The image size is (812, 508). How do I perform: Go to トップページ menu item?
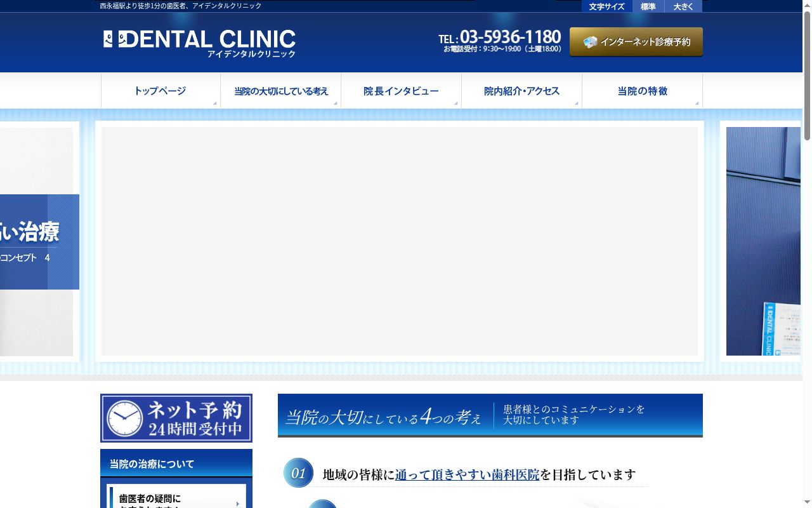tap(160, 91)
